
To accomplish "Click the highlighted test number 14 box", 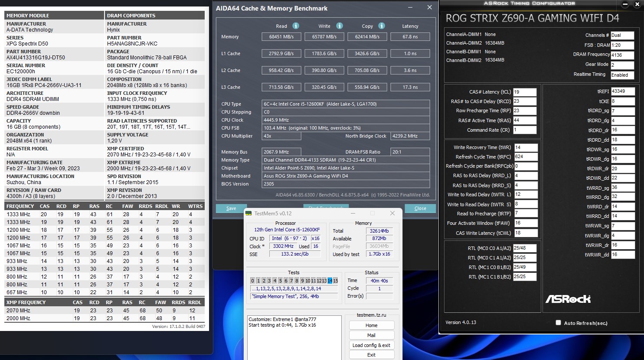I will click(330, 281).
